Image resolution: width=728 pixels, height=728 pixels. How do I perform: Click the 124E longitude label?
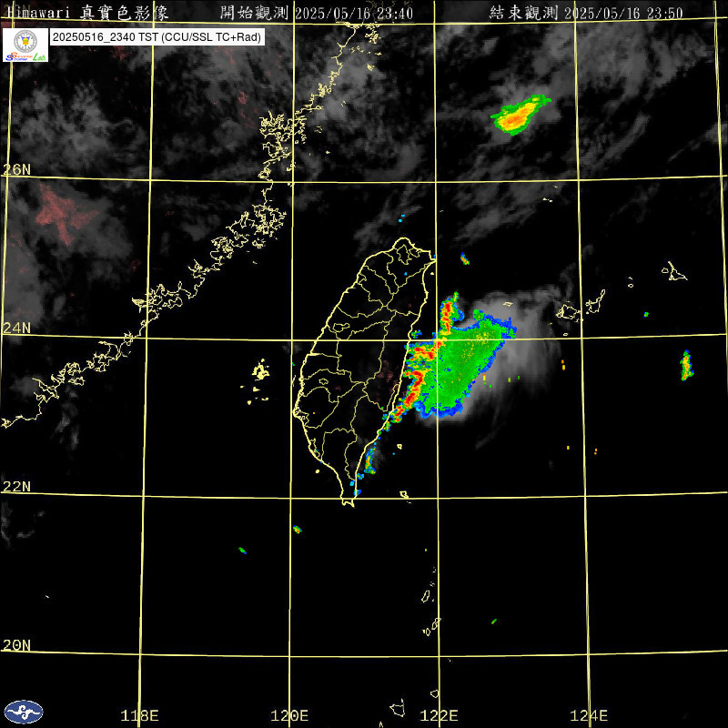(x=589, y=715)
